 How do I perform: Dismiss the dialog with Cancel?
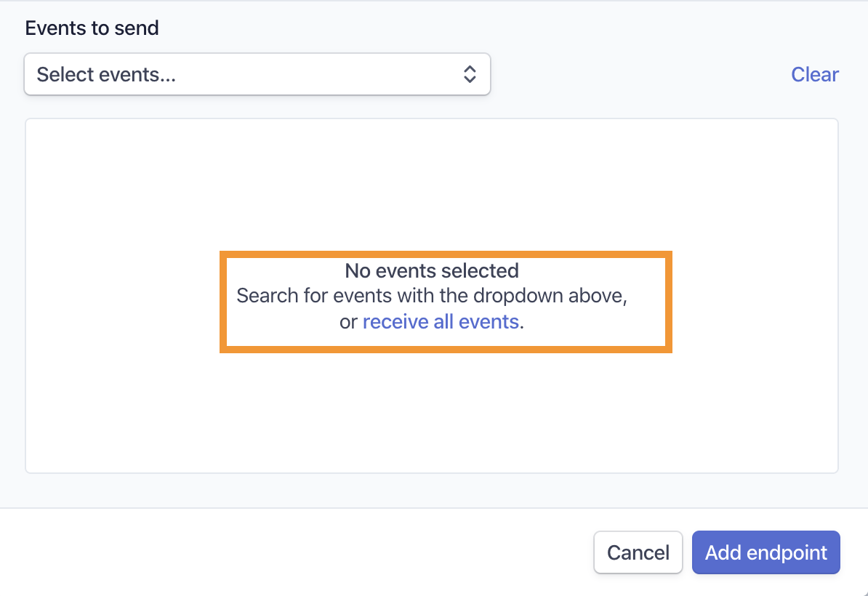coord(638,552)
